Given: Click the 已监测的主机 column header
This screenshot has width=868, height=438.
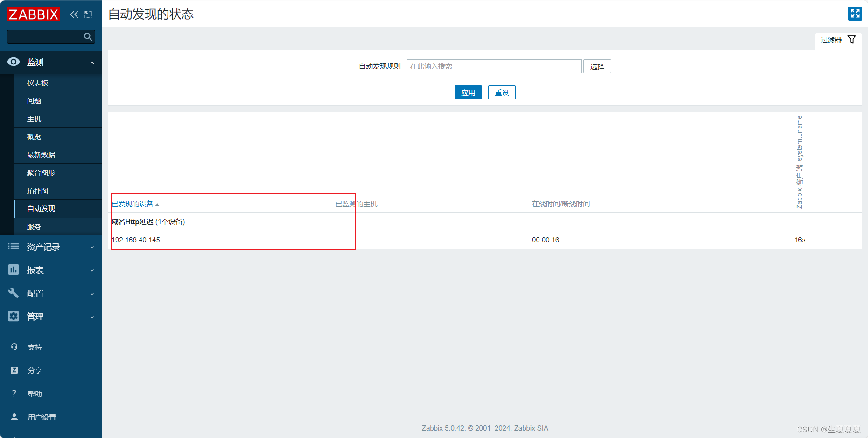Looking at the screenshot, I should [356, 204].
